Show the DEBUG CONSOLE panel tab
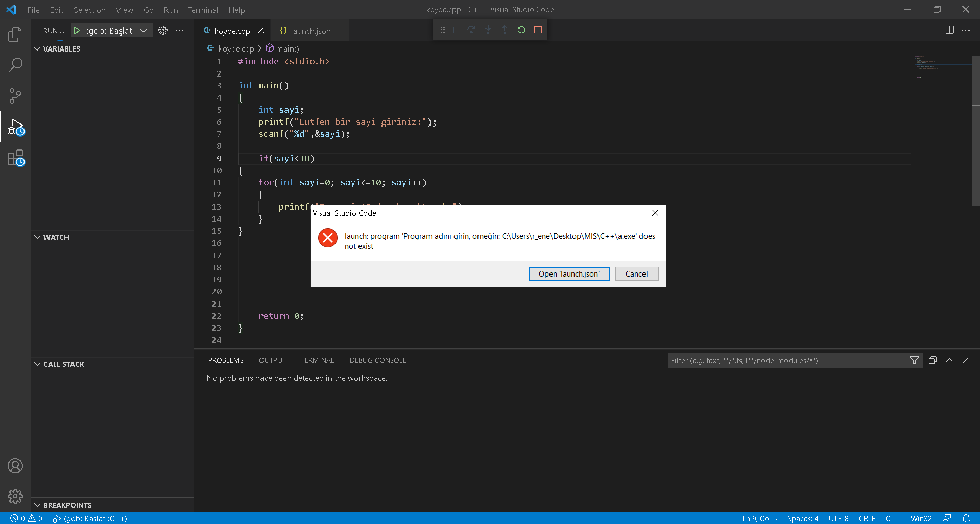Screen dimensions: 980x524 coord(378,360)
